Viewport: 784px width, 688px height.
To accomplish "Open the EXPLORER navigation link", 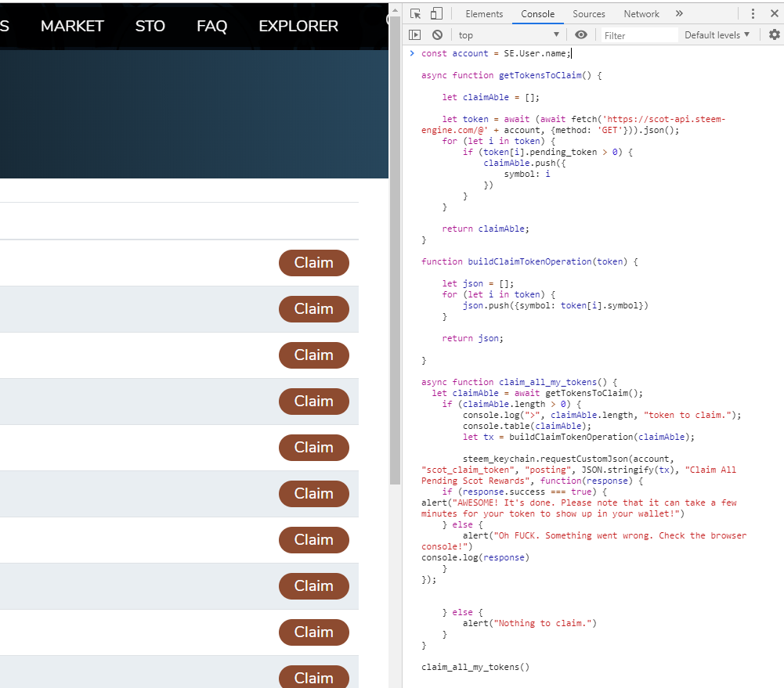I will point(298,26).
